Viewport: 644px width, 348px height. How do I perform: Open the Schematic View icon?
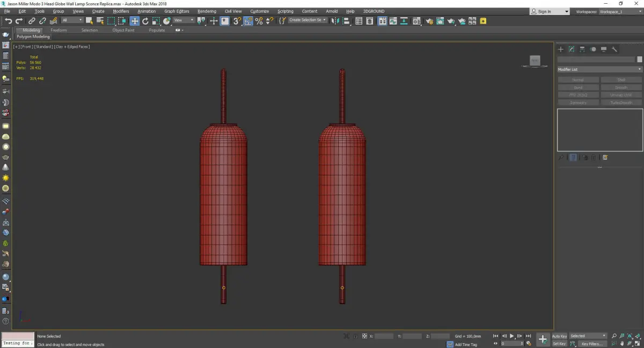(405, 21)
